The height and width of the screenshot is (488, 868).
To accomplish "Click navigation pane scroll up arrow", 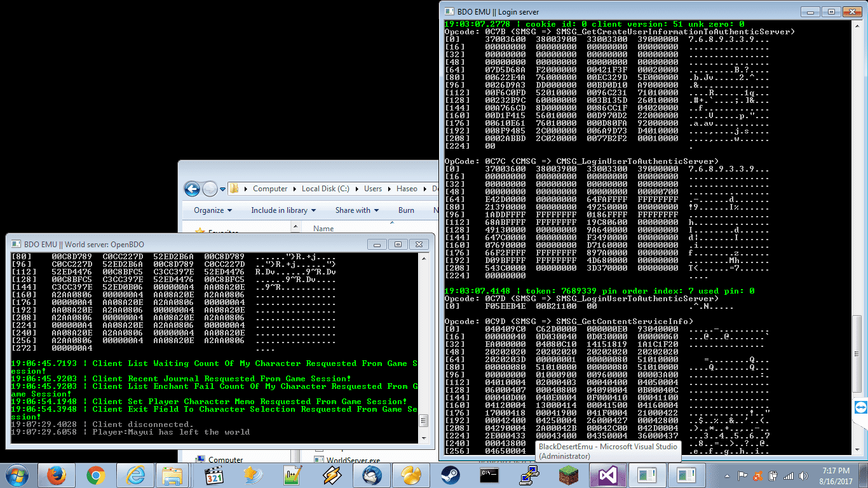I will point(297,227).
